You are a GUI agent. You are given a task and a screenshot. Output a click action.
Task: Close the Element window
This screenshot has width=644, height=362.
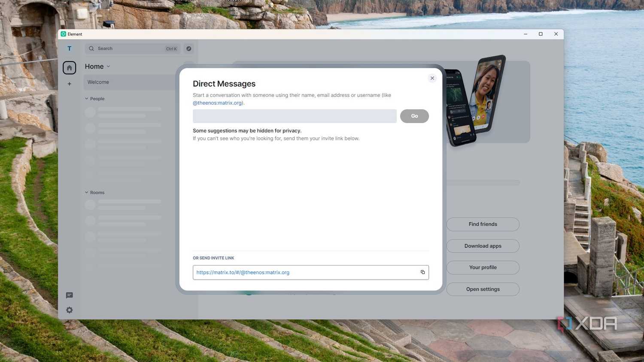pyautogui.click(x=556, y=34)
